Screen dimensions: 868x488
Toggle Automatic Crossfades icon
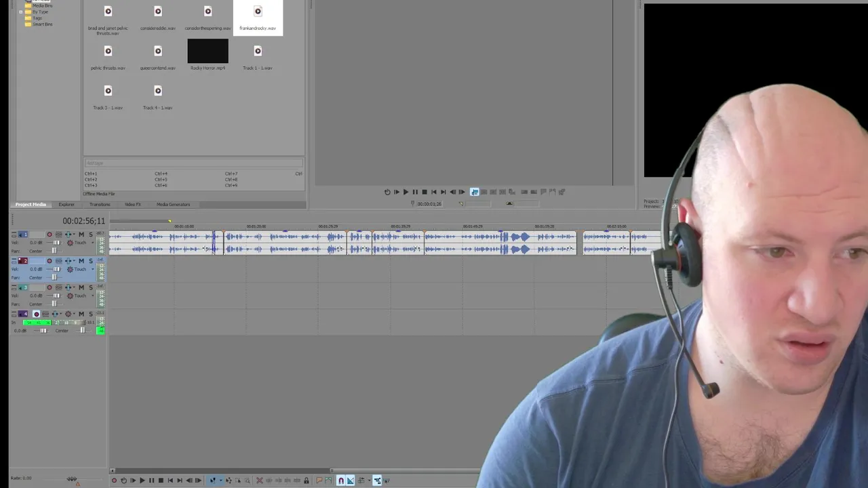coord(351,481)
